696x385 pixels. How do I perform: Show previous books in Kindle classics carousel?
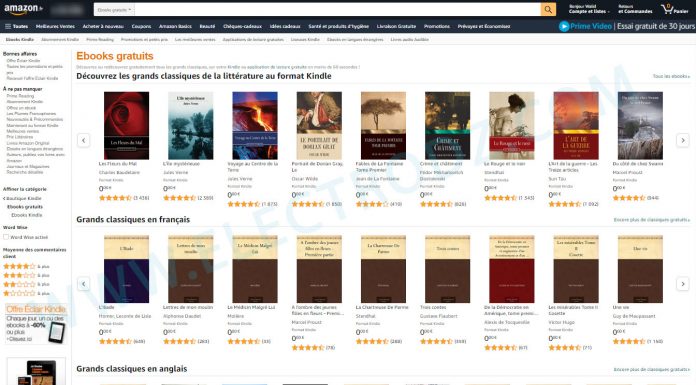[83, 140]
